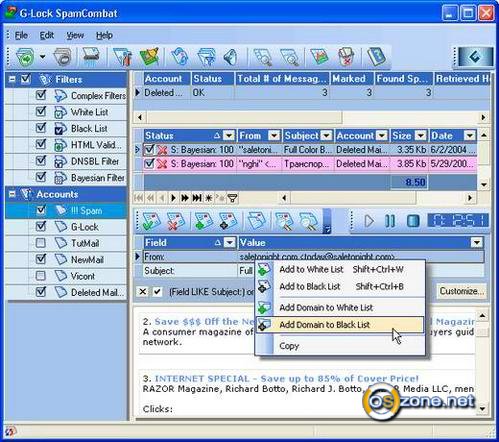Viewport: 499px width, 442px height.
Task: Collapse the Accounts tree section
Action: click(12, 194)
